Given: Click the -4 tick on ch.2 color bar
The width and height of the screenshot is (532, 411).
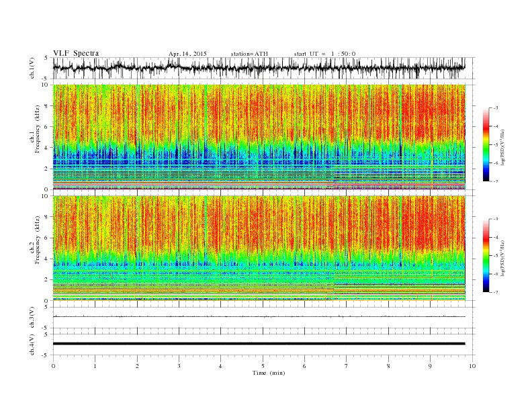Looking at the screenshot, I should pyautogui.click(x=496, y=237).
